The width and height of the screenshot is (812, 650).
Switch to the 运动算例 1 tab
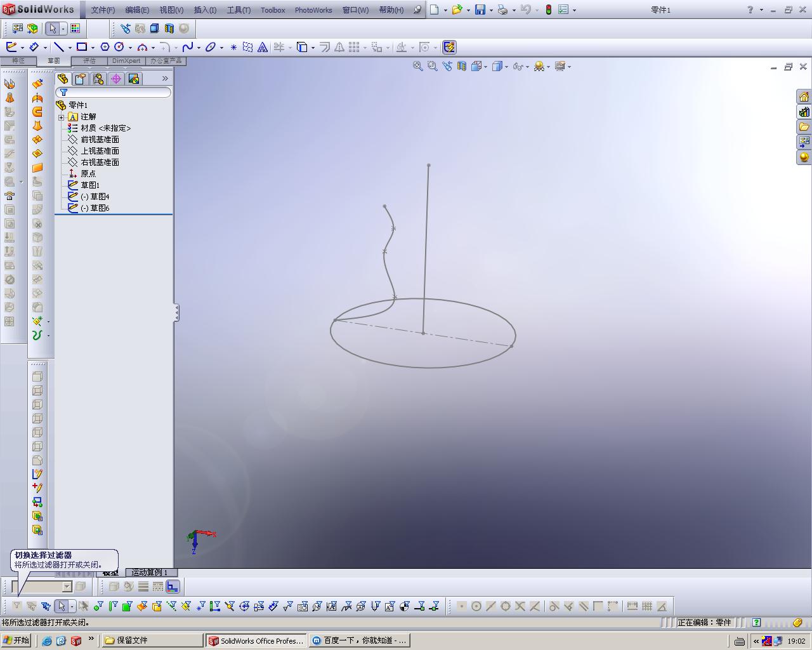(150, 573)
